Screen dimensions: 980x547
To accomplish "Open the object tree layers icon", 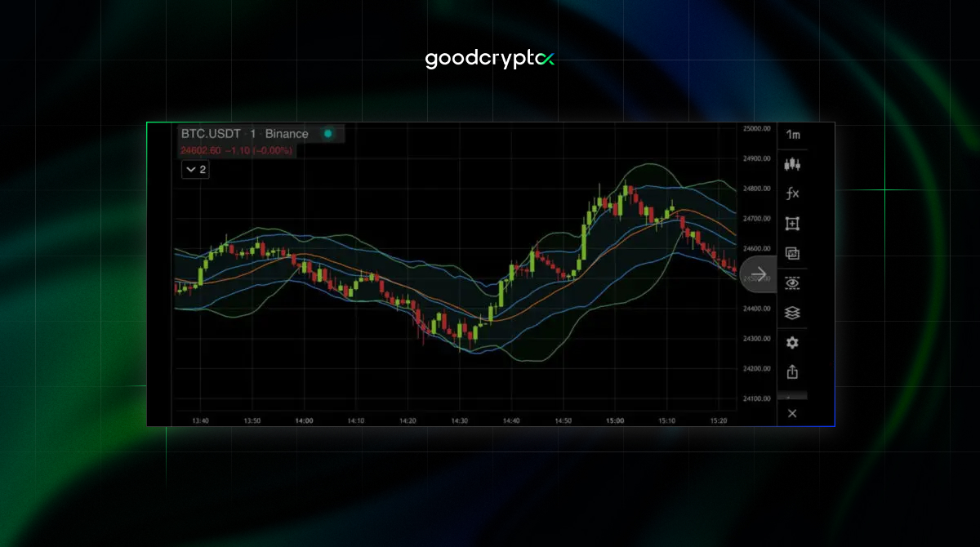I will point(791,312).
